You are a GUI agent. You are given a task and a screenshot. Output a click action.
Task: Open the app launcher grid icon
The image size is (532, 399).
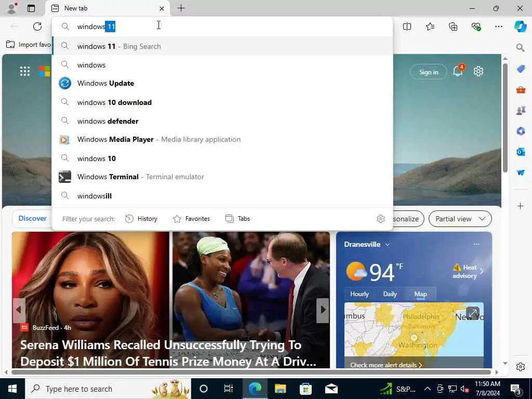pos(25,71)
